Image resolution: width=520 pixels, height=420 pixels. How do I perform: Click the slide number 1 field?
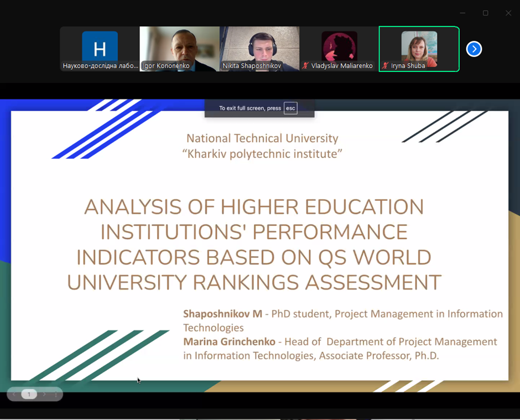29,394
